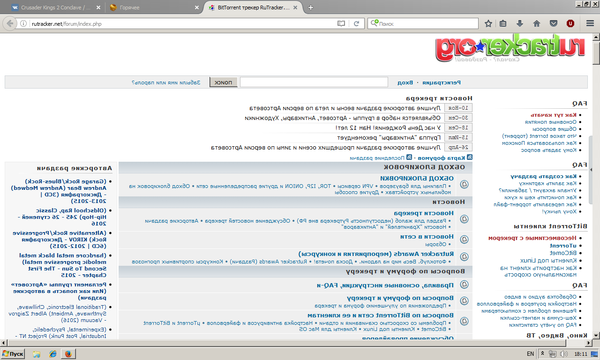Switch to the Crusader Kings 2 Conclave tab
The image size is (600, 360).
point(56,7)
